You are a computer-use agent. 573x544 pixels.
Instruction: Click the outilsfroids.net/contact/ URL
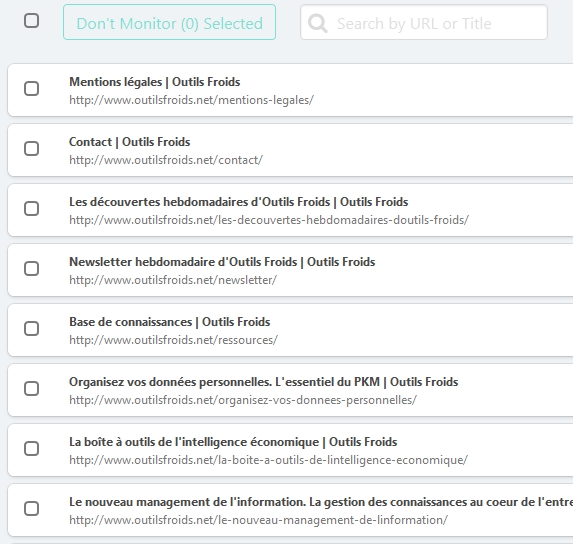166,160
